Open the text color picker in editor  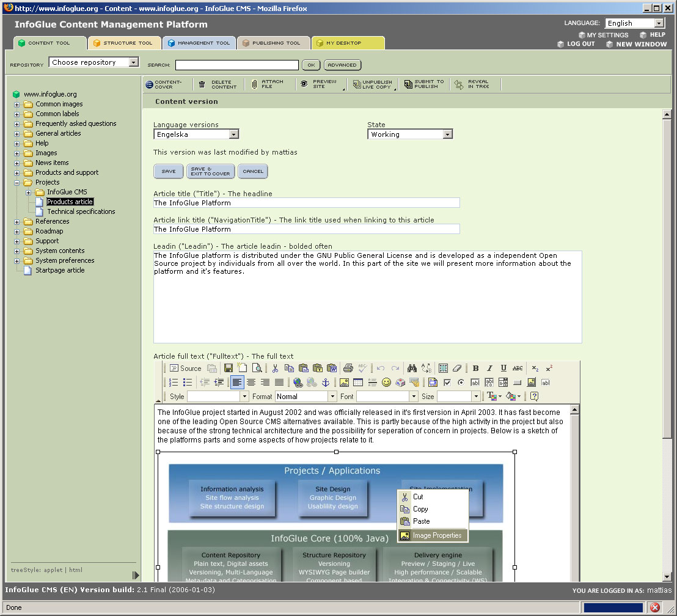click(494, 397)
